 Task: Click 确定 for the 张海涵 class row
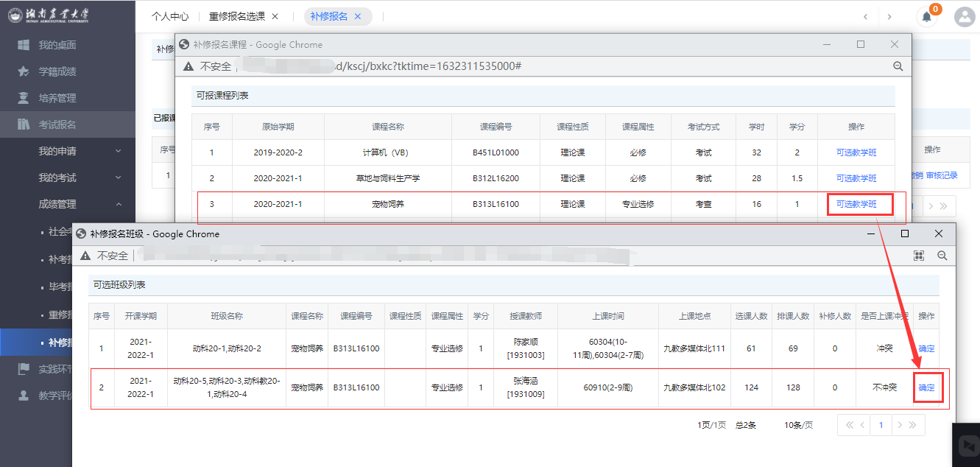click(x=926, y=387)
